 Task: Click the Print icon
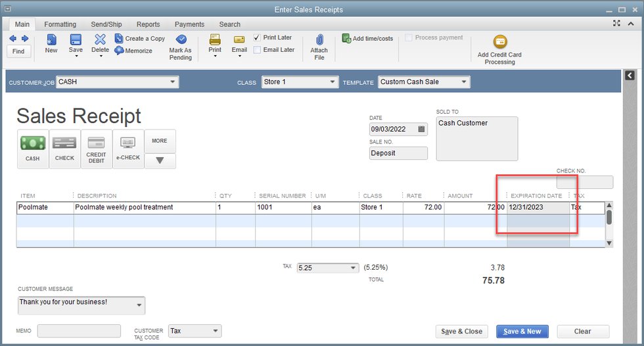pyautogui.click(x=215, y=40)
